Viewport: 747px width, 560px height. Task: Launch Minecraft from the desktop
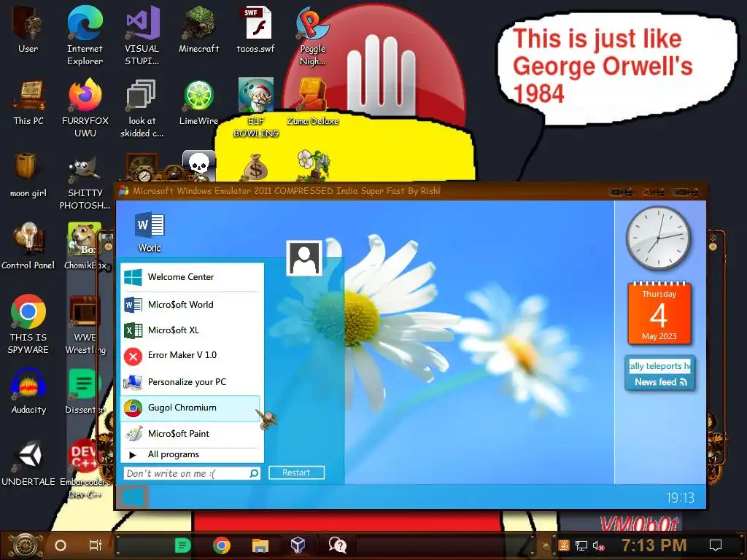pos(198,28)
